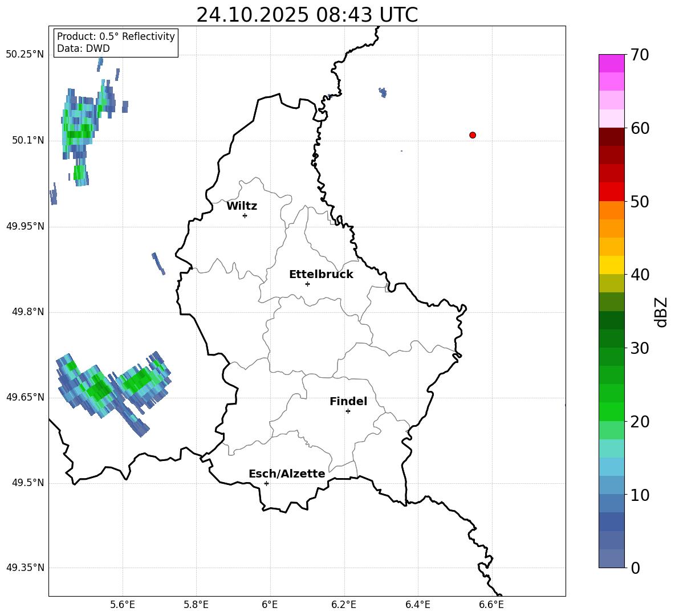Click the 5.6°E longitude label
Image resolution: width=675 pixels, height=616 pixels.
point(123,605)
